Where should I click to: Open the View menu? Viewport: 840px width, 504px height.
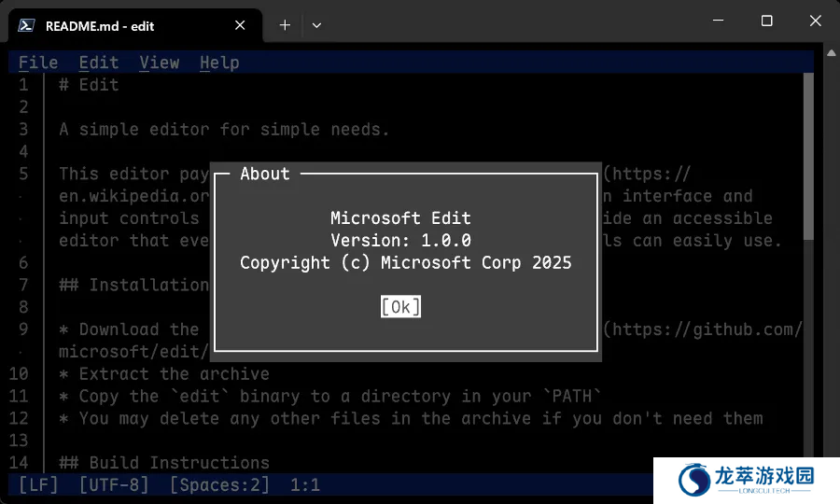coord(159,63)
